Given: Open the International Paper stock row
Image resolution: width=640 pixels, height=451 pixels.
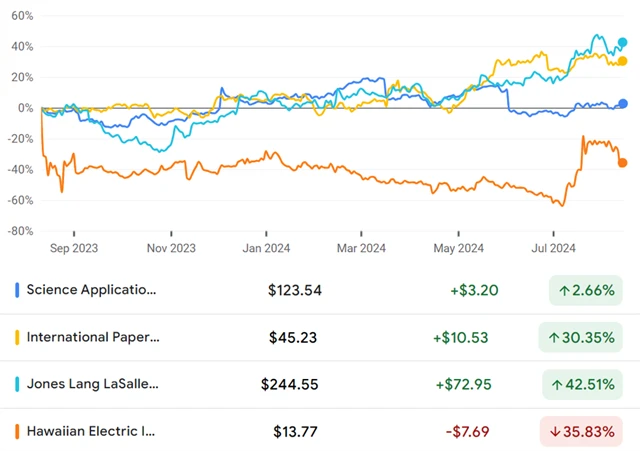Looking at the screenshot, I should tap(92, 338).
